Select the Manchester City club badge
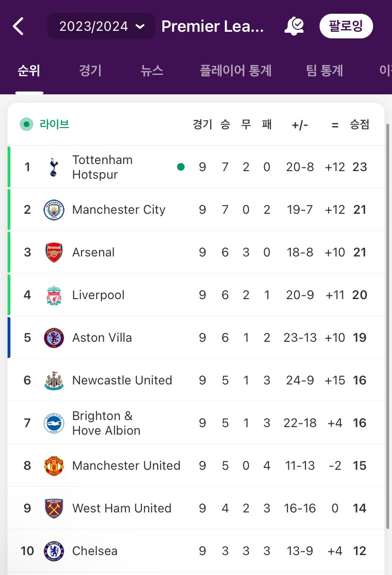 coord(53,210)
